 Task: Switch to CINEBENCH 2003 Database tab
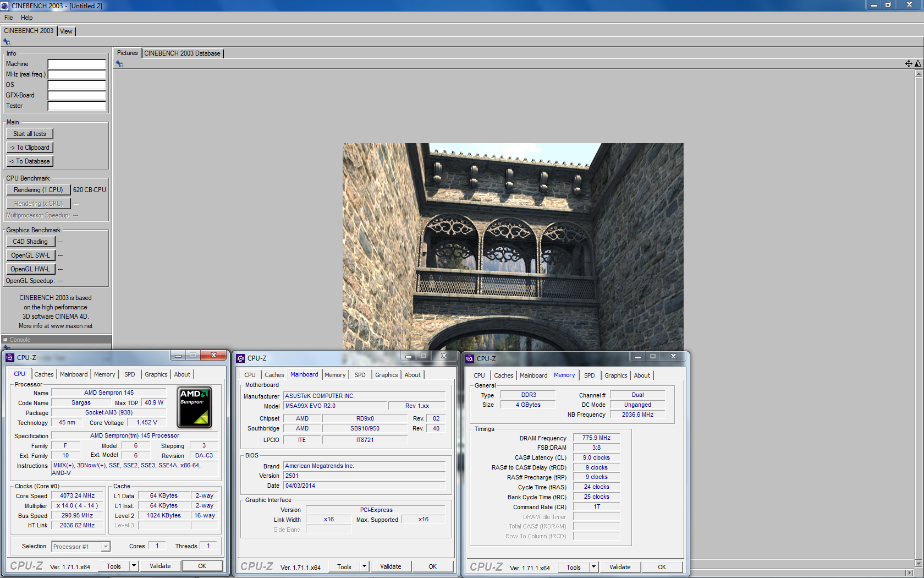coord(182,53)
